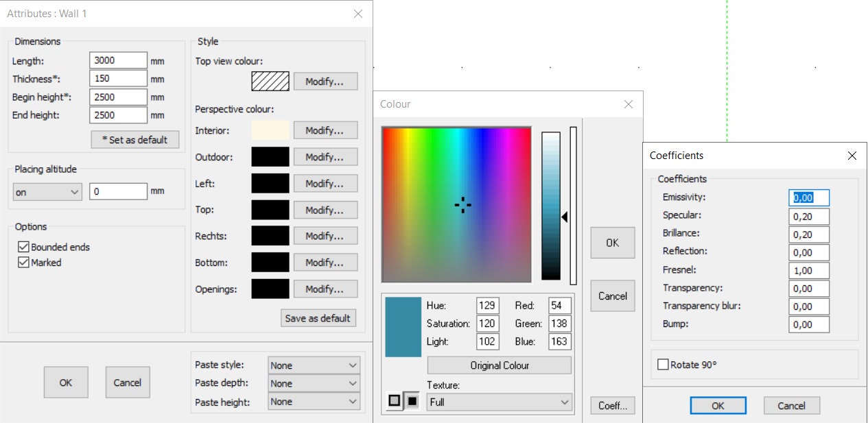The height and width of the screenshot is (423, 868).
Task: Select the large teal colour preview swatch
Action: tap(403, 327)
